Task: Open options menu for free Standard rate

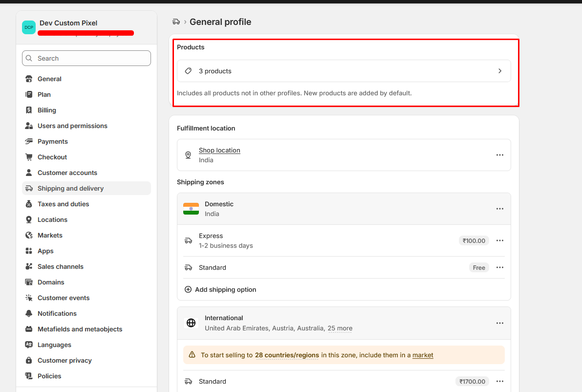Action: pos(499,267)
